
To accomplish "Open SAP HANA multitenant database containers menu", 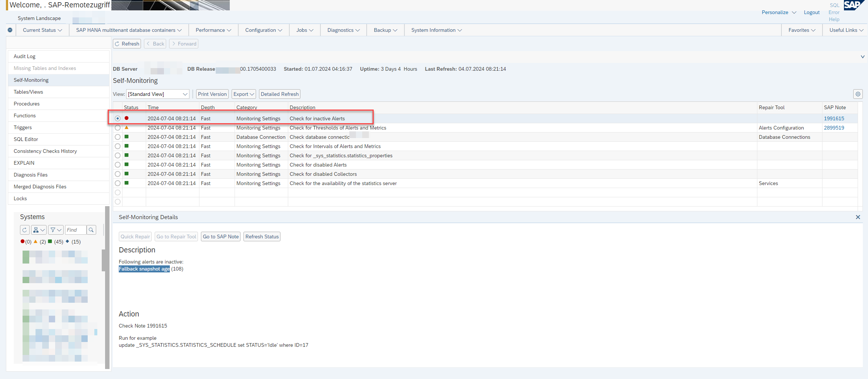I will point(129,30).
